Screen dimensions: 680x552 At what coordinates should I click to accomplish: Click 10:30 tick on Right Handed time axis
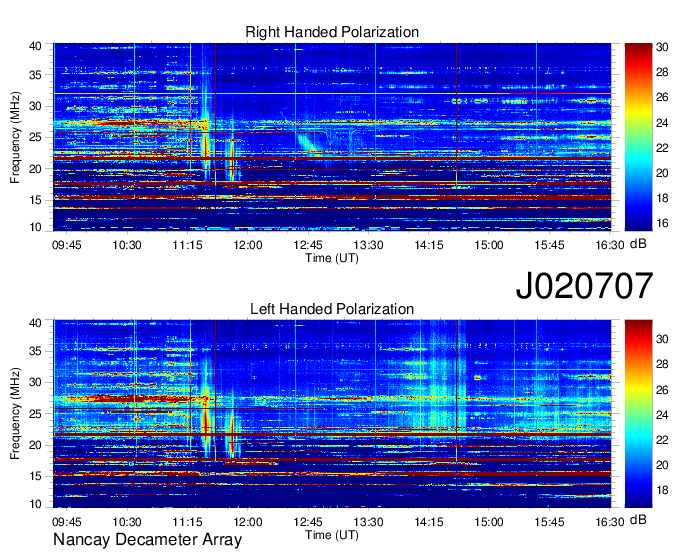tap(127, 245)
